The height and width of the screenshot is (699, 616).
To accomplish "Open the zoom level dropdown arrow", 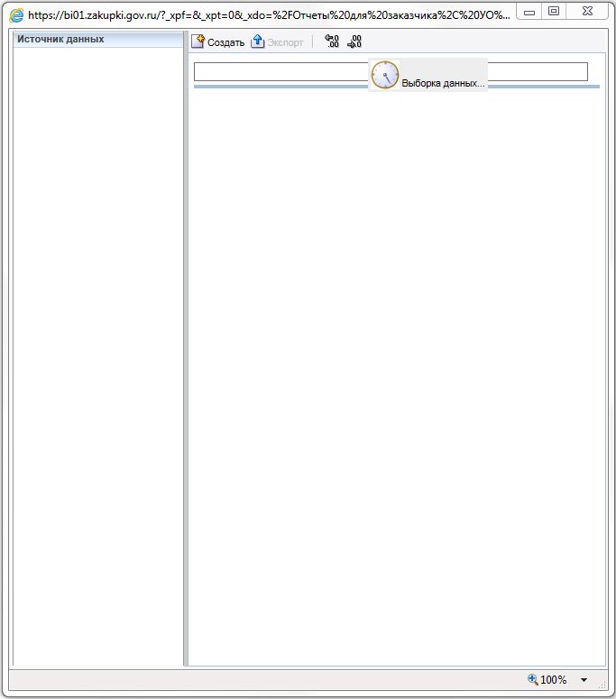I will (584, 680).
